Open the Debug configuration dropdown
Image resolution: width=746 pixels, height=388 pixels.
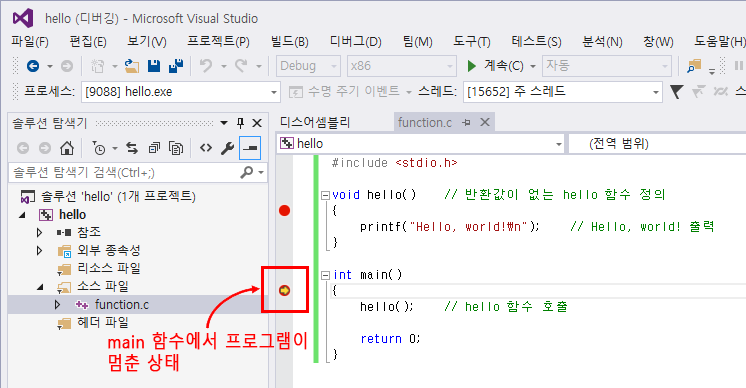pos(308,66)
